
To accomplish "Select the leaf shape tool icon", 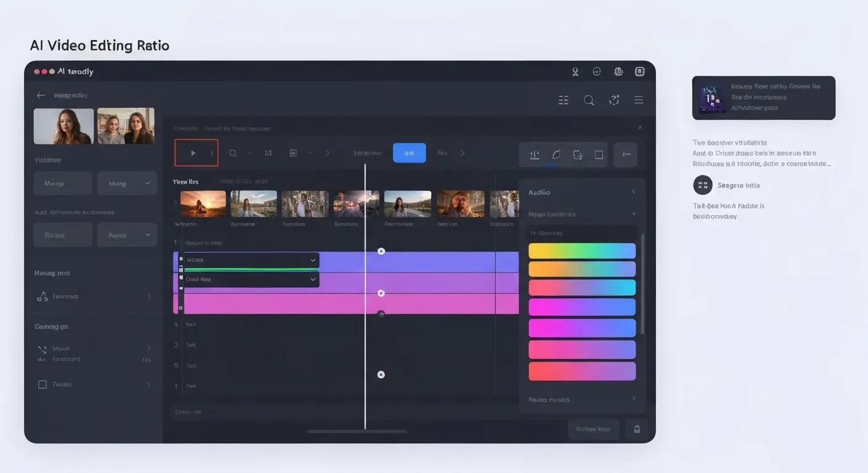I will coord(556,155).
